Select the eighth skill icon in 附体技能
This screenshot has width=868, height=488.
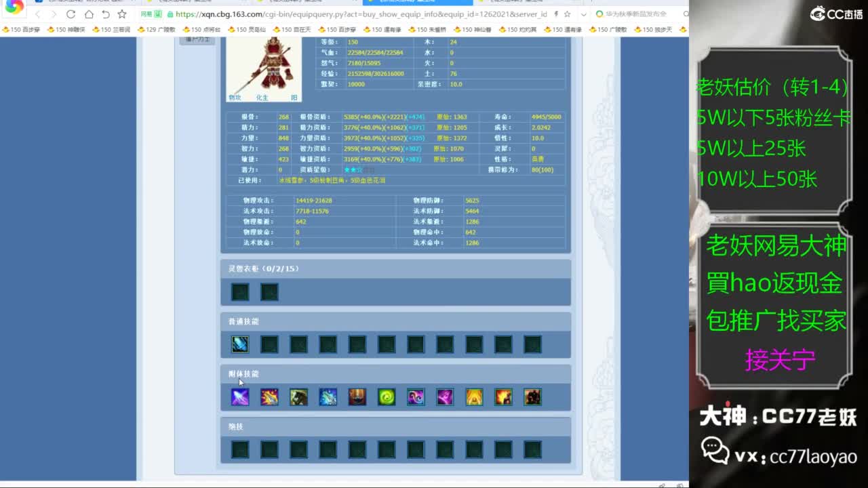[445, 396]
